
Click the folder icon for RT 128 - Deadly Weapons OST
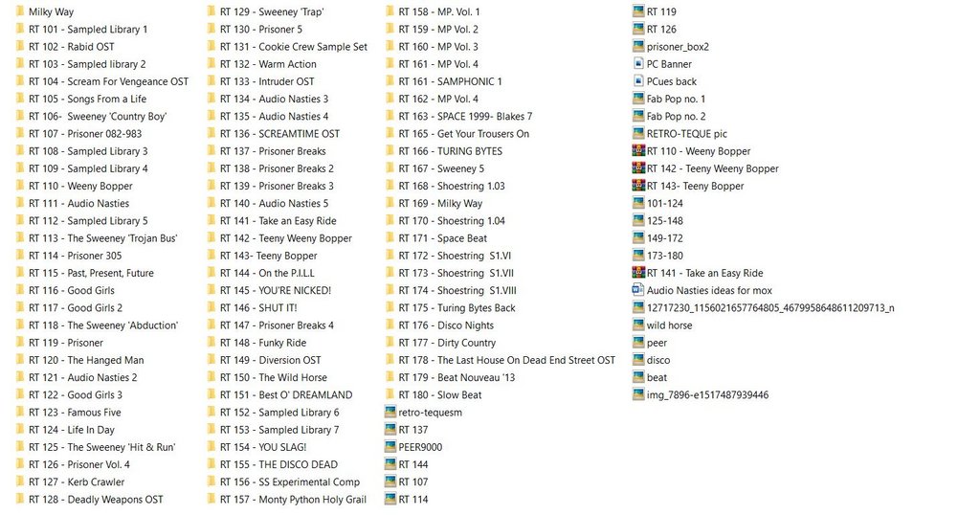tap(21, 499)
